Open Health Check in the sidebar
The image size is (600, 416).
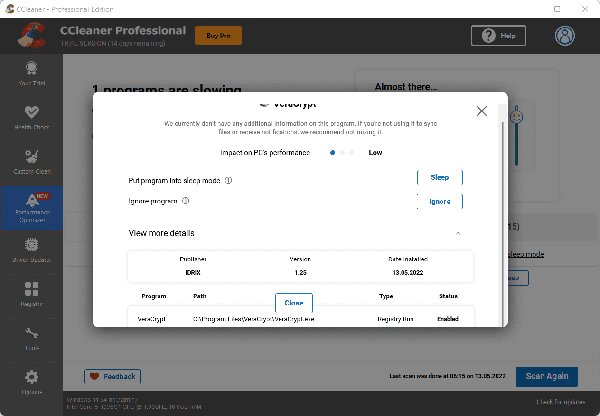(32, 117)
